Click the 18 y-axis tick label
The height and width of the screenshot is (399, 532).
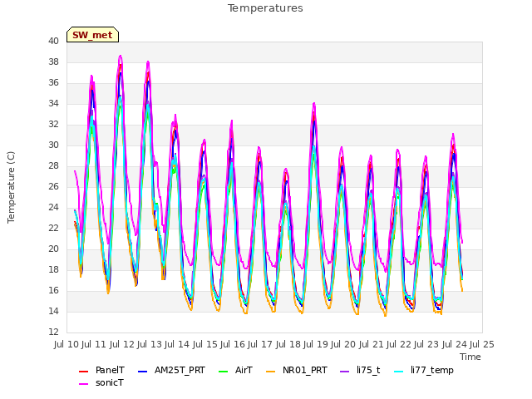tap(53, 269)
